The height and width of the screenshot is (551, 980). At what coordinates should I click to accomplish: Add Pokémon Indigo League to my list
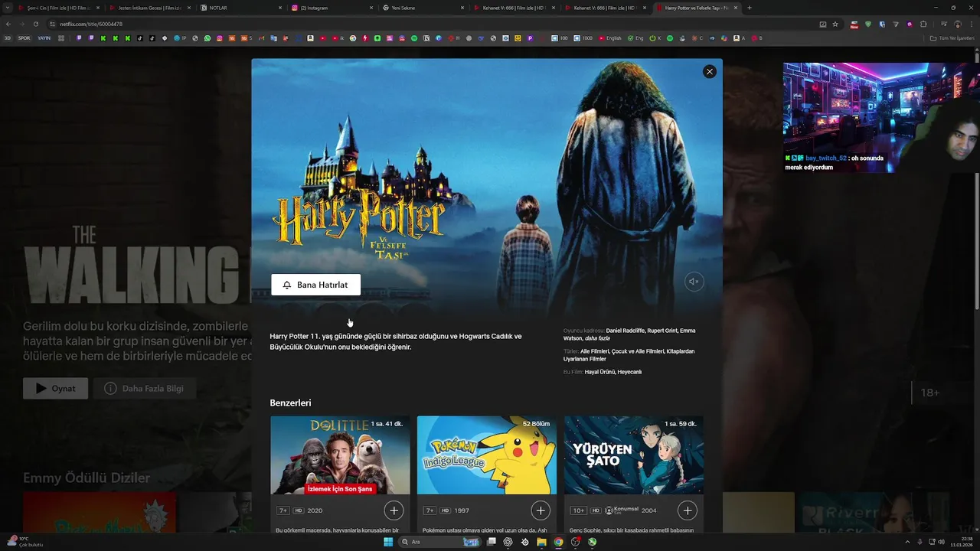pyautogui.click(x=541, y=510)
